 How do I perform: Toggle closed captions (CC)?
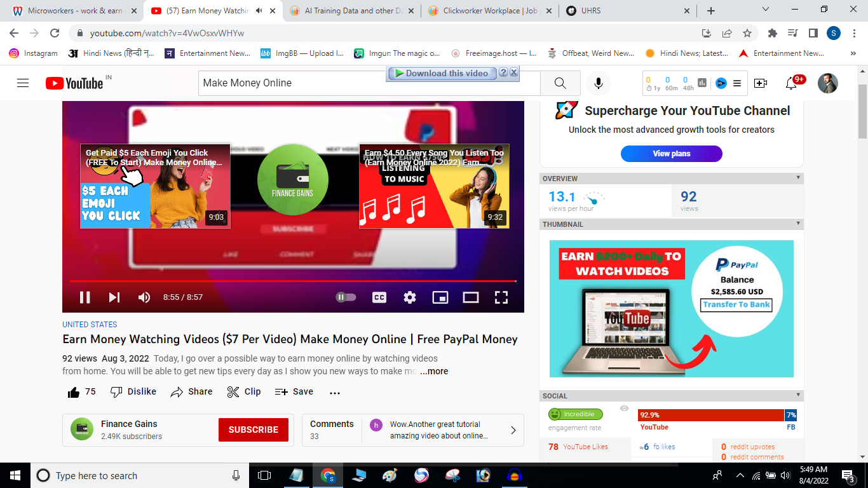pyautogui.click(x=379, y=297)
